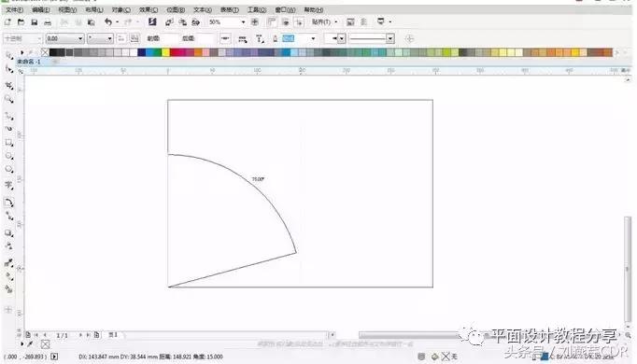Click the dimension prefix (前缀) input field
The width and height of the screenshot is (637, 364).
coord(170,38)
